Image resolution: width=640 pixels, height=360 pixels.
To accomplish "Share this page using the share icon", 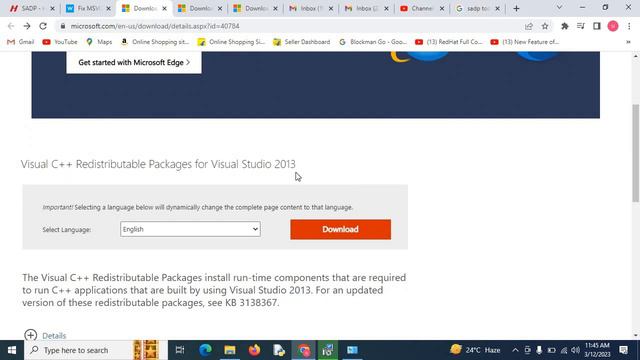I will click(x=529, y=26).
